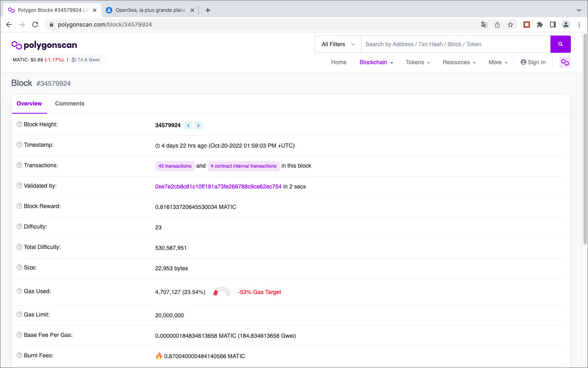Click the purple search magnifier button
This screenshot has width=588, height=368.
pos(560,44)
